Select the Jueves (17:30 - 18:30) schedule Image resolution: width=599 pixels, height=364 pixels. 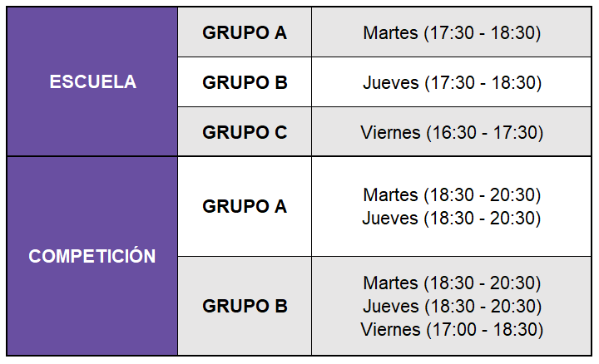(x=452, y=82)
